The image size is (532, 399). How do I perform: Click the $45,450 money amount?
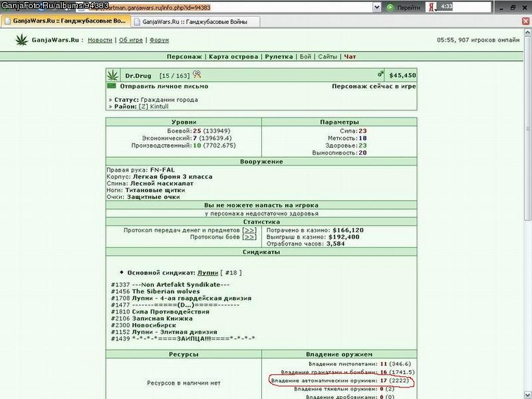pos(402,75)
